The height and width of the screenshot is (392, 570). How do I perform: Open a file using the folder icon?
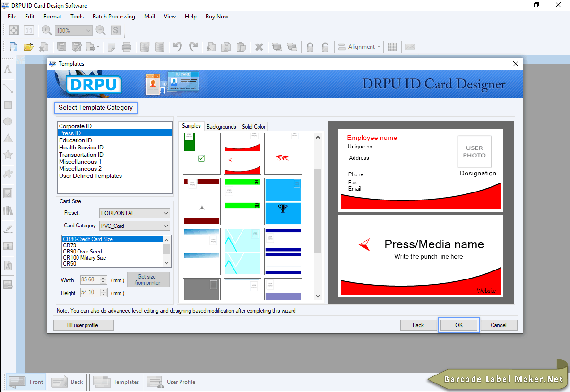click(28, 47)
